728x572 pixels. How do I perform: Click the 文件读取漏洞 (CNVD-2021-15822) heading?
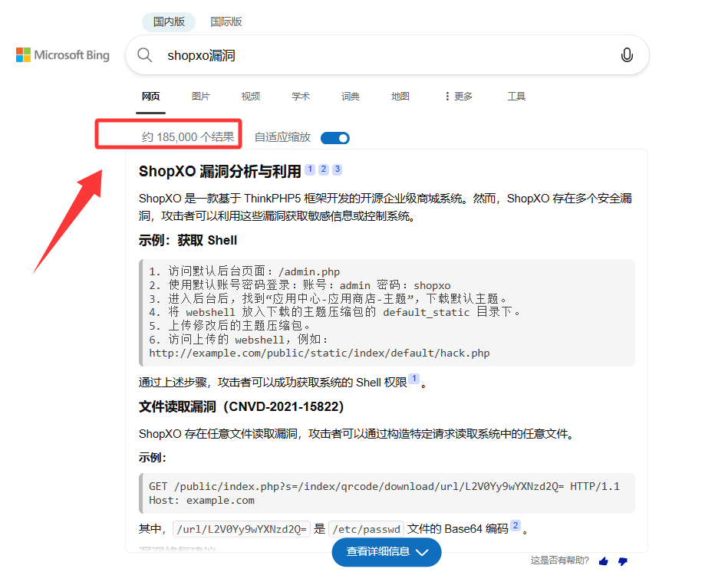point(241,407)
